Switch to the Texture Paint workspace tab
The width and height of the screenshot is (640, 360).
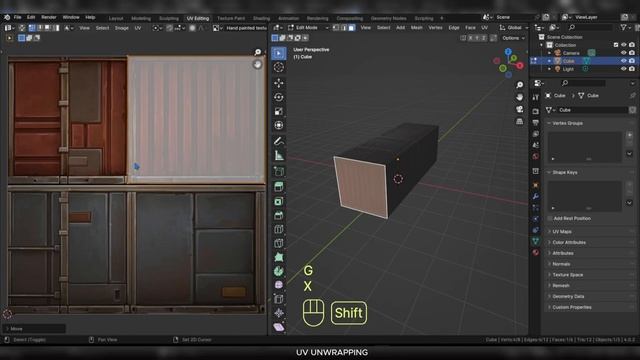[x=231, y=18]
